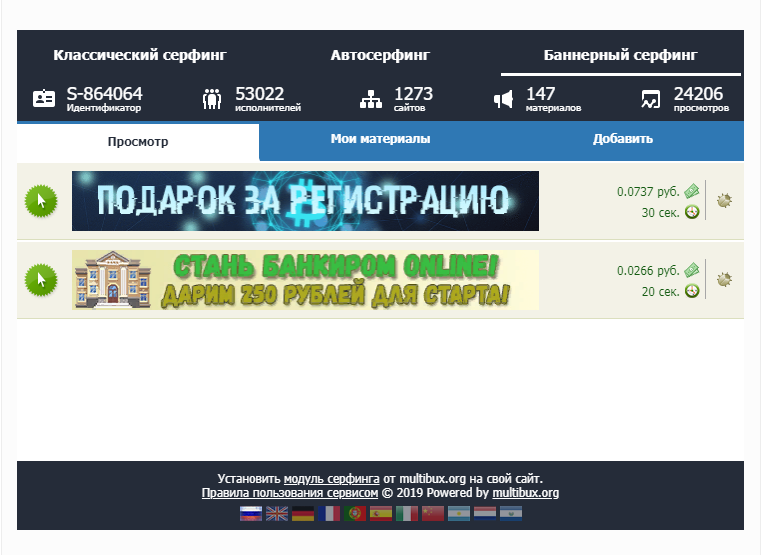Image resolution: width=773 pixels, height=555 pixels.
Task: Open the Просмотр tab
Action: [x=138, y=141]
